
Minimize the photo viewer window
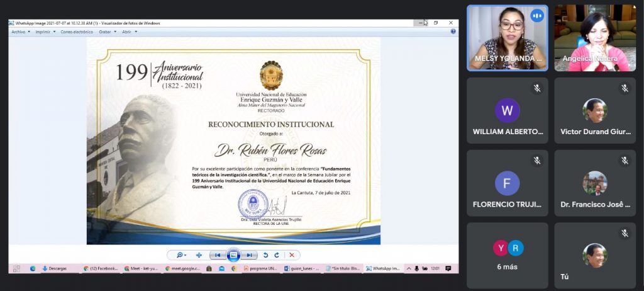tap(420, 23)
